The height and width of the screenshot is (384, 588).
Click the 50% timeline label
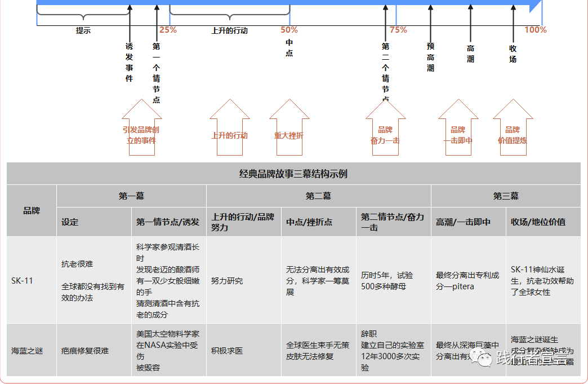[289, 30]
